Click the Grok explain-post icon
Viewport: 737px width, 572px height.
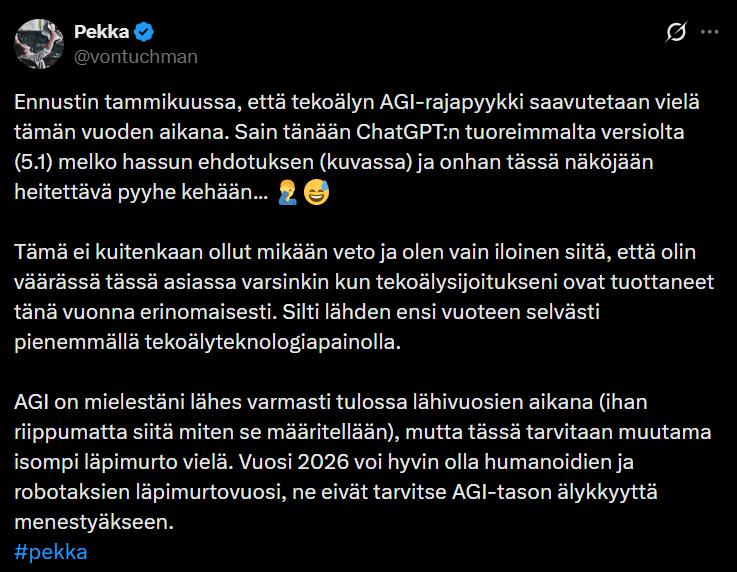[676, 32]
